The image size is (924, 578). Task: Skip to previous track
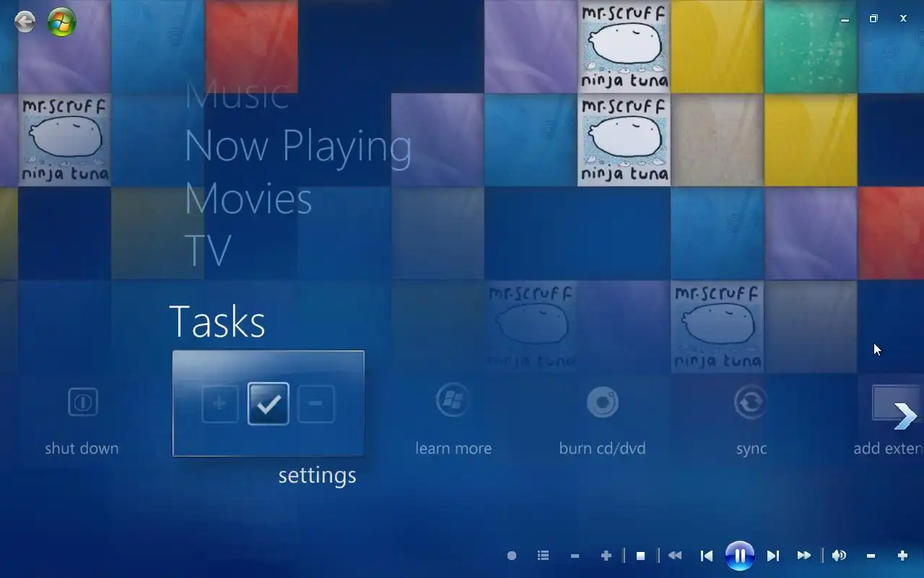[707, 556]
